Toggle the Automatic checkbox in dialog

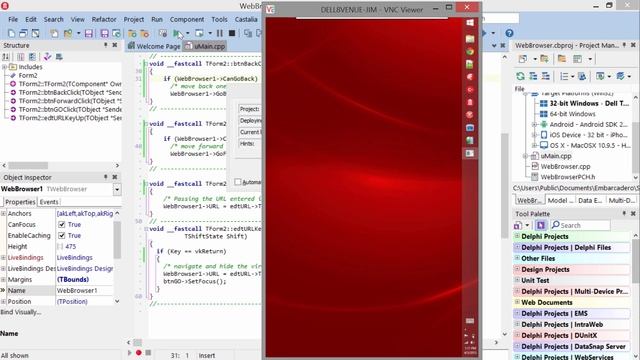coord(238,182)
